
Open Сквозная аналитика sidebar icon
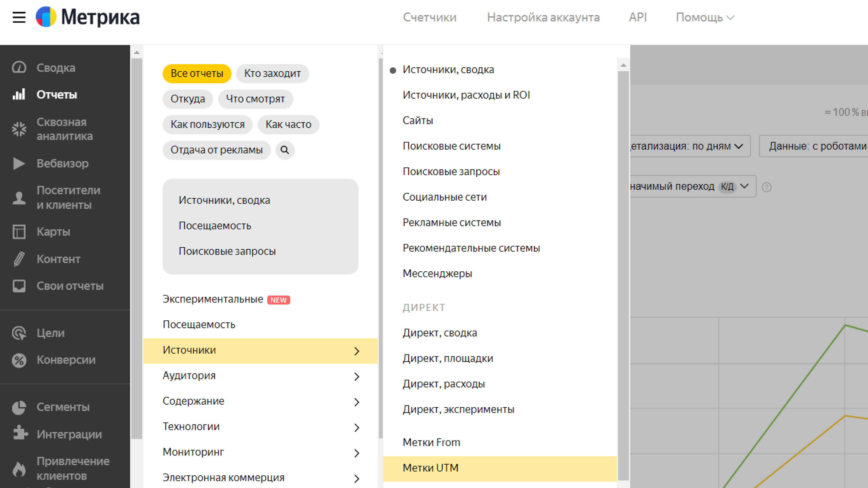point(19,129)
